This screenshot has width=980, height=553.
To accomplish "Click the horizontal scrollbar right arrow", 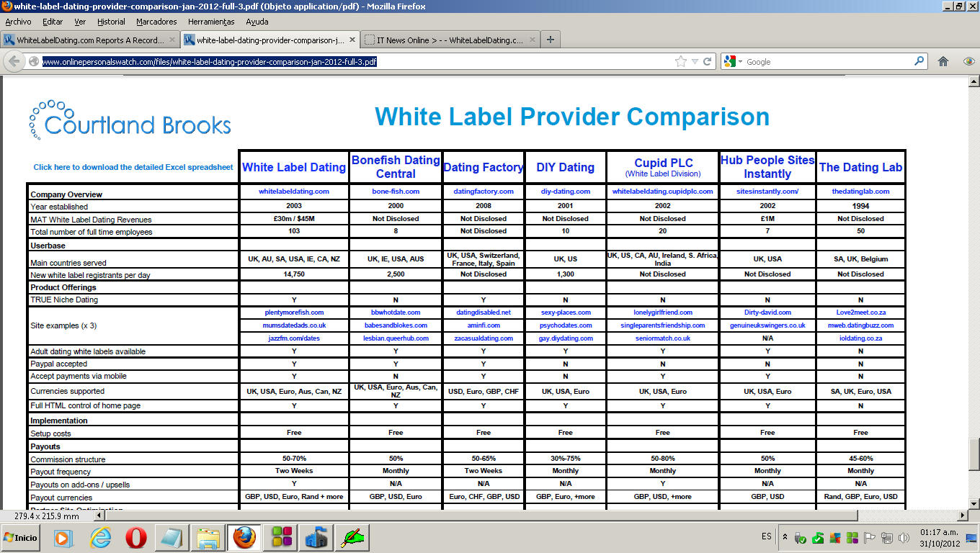I will pos(962,516).
